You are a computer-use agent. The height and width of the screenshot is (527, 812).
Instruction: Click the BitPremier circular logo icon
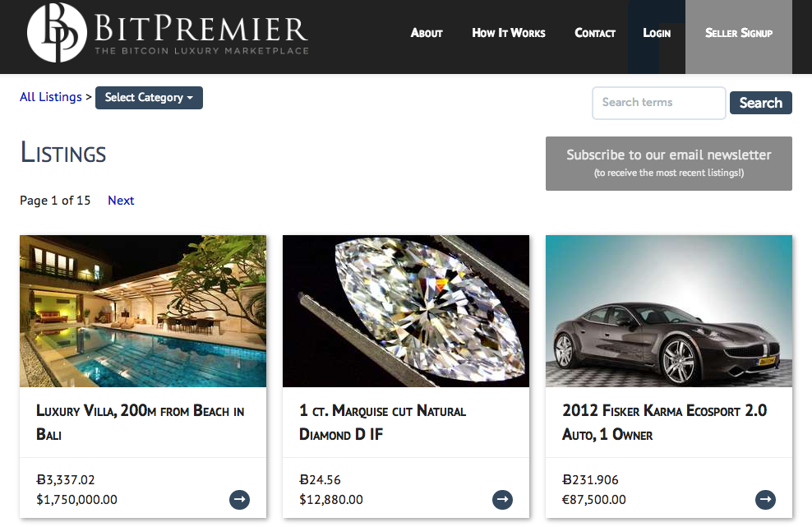(57, 33)
